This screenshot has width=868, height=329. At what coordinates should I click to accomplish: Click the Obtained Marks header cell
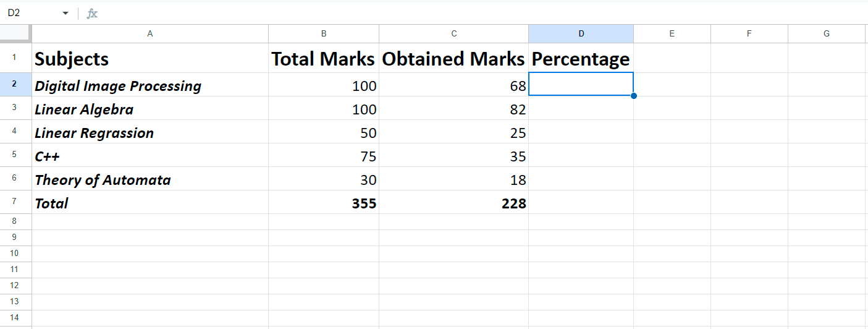tap(454, 58)
